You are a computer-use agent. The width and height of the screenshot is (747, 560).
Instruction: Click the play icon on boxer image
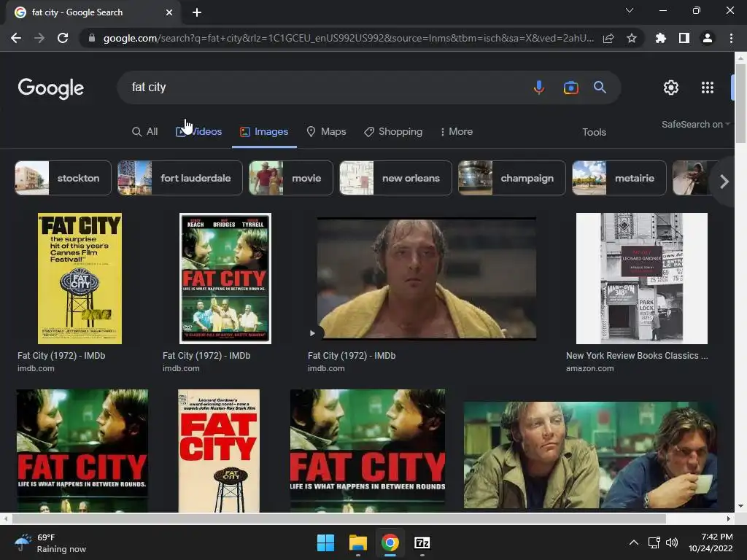(x=312, y=333)
